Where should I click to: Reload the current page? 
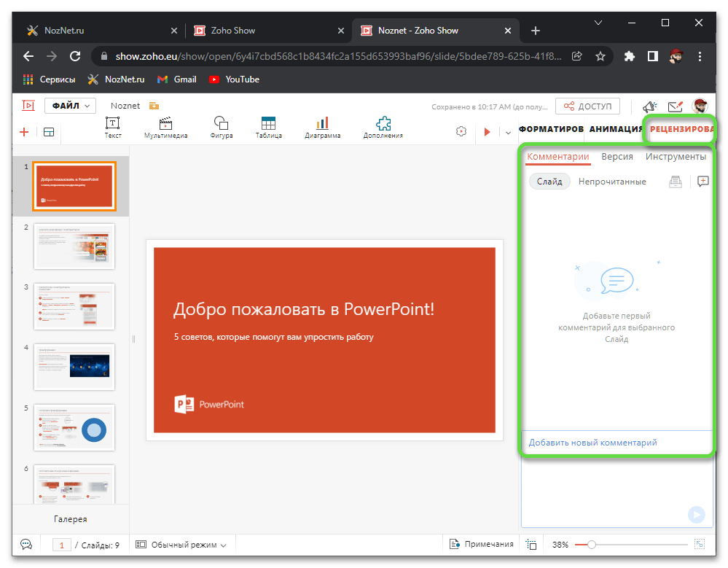[75, 57]
